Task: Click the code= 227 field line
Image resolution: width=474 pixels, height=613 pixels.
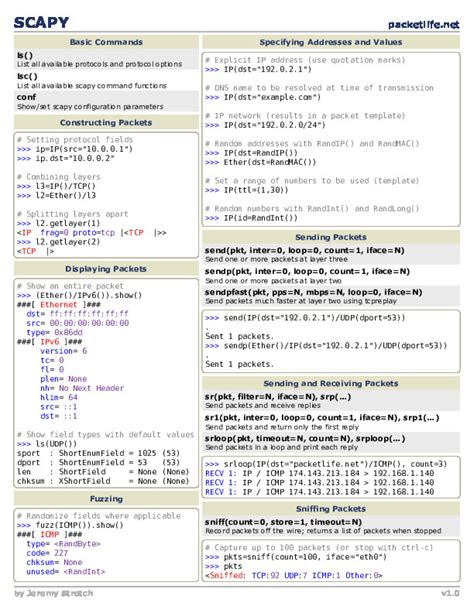Action: [47, 553]
